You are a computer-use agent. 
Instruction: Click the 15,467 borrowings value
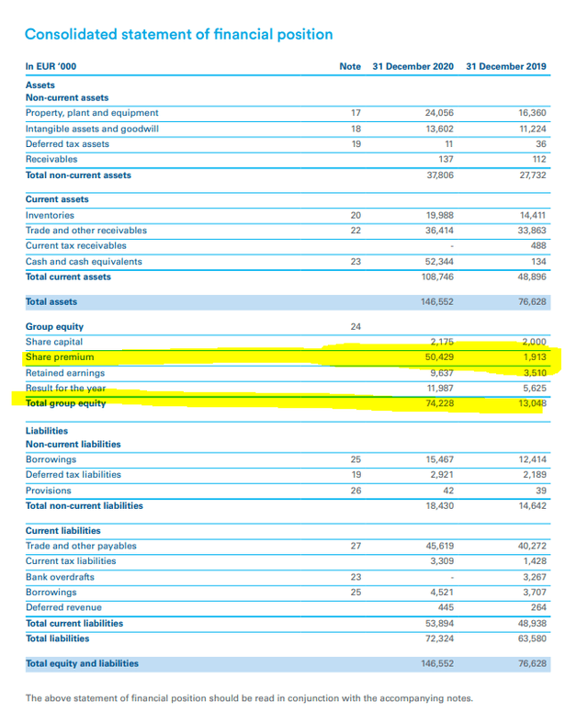pyautogui.click(x=439, y=459)
